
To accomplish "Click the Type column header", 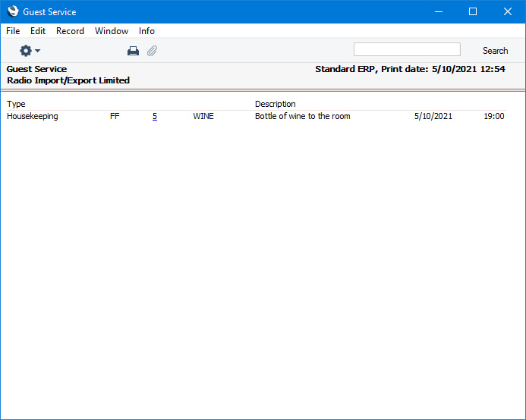I will 16,105.
